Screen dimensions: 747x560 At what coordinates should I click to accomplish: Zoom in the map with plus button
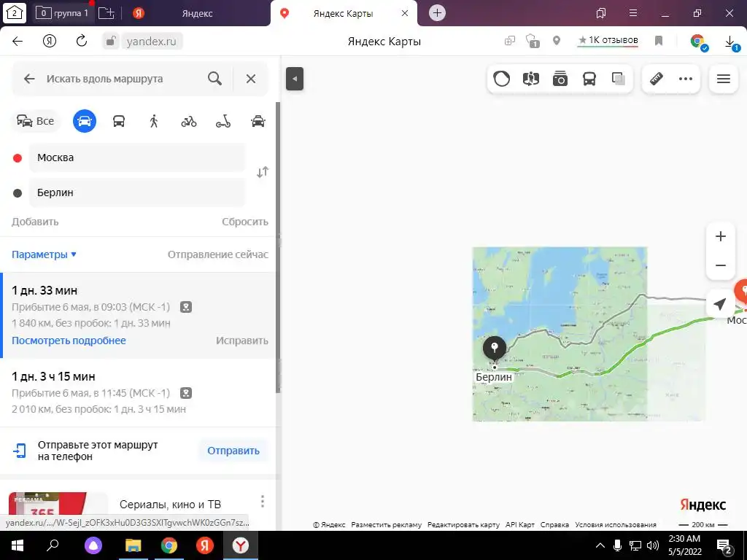tap(720, 236)
